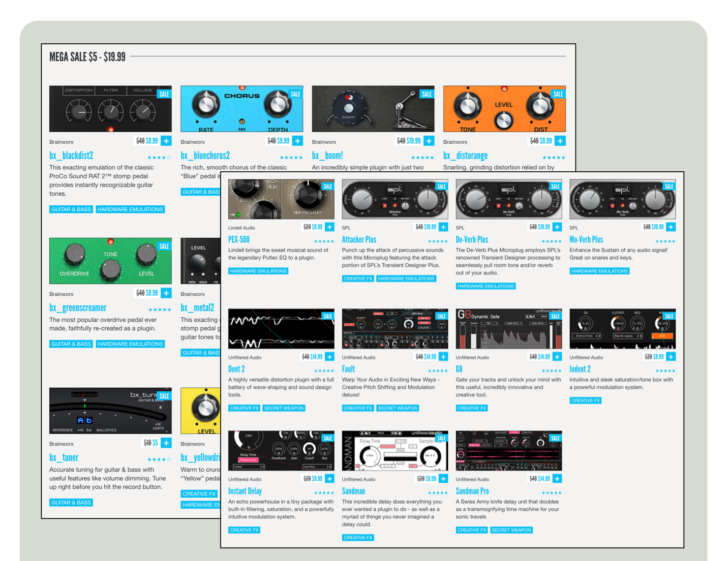Image resolution: width=728 pixels, height=561 pixels.
Task: Filter by Creative FX tag under Indent 2
Action: (585, 401)
